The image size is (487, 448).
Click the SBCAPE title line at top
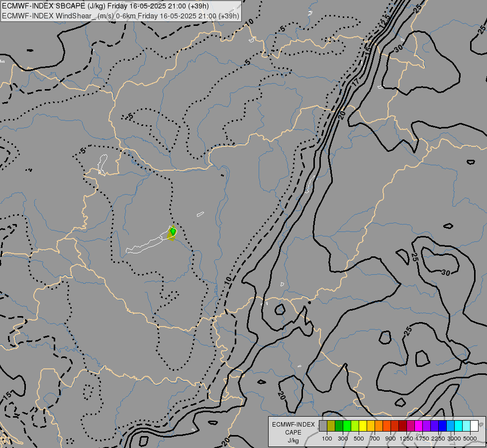click(105, 6)
